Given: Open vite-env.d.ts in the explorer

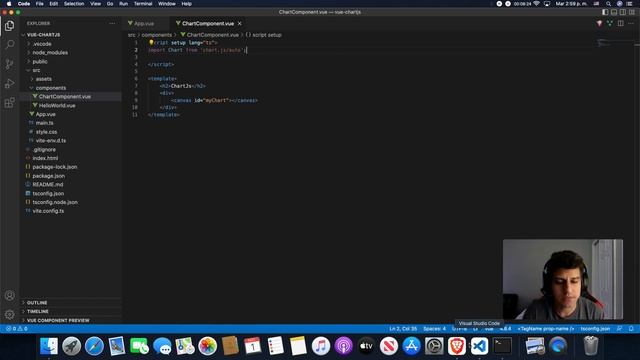Looking at the screenshot, I should click(51, 140).
